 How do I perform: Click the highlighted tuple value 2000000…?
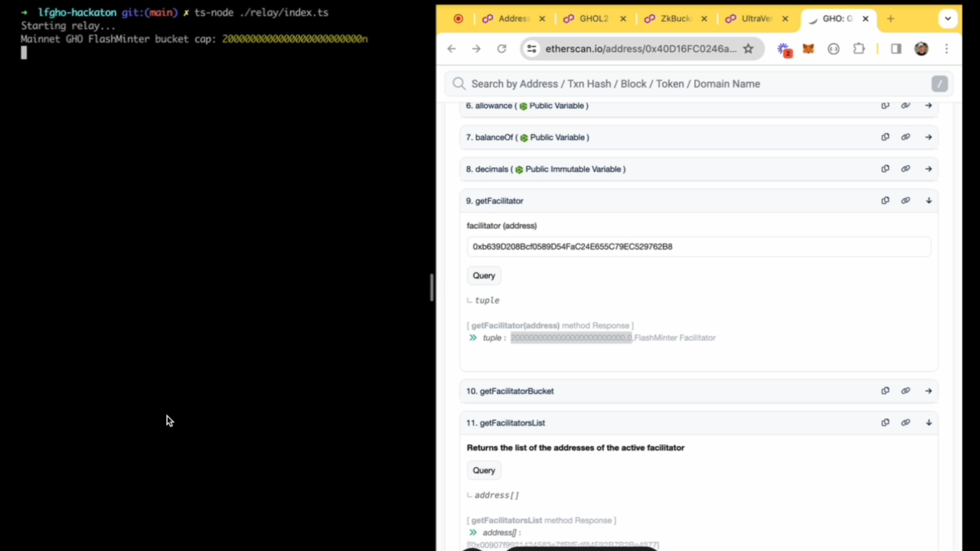click(571, 337)
